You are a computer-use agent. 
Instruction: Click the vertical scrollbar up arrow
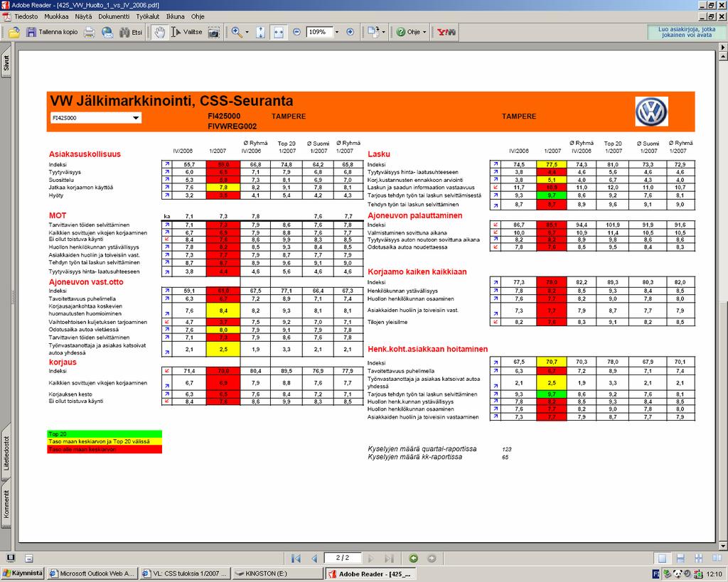722,56
